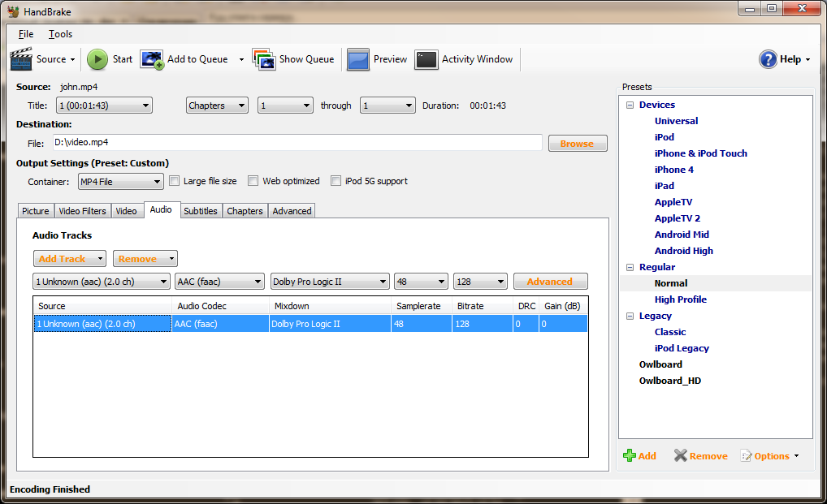Select the Universal preset
The width and height of the screenshot is (827, 504).
[676, 121]
